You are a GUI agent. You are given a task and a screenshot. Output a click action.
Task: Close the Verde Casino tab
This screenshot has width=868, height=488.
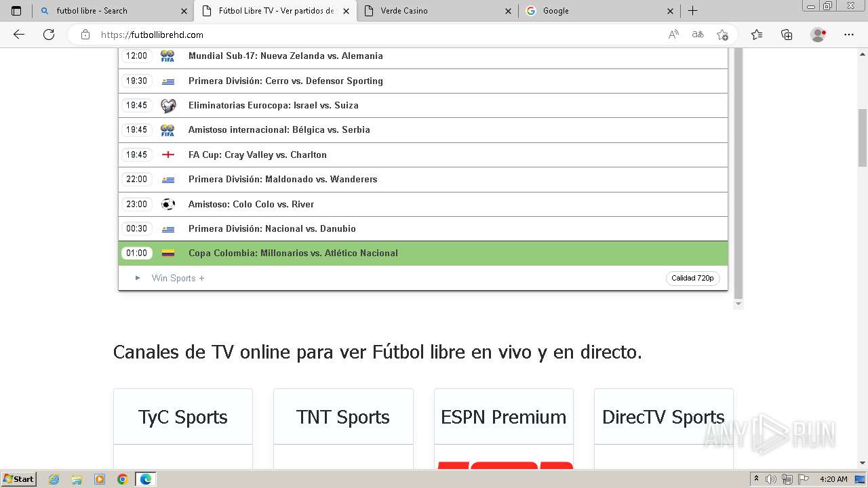tap(508, 11)
